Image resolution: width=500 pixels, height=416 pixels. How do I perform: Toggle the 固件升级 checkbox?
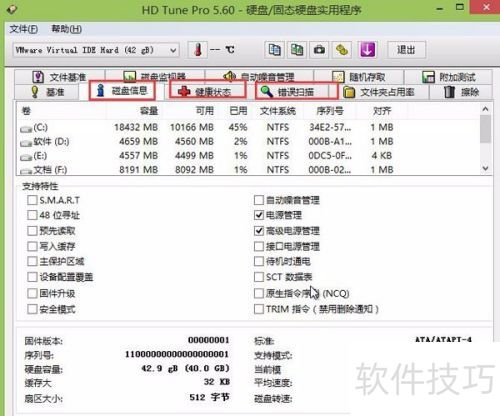(32, 293)
